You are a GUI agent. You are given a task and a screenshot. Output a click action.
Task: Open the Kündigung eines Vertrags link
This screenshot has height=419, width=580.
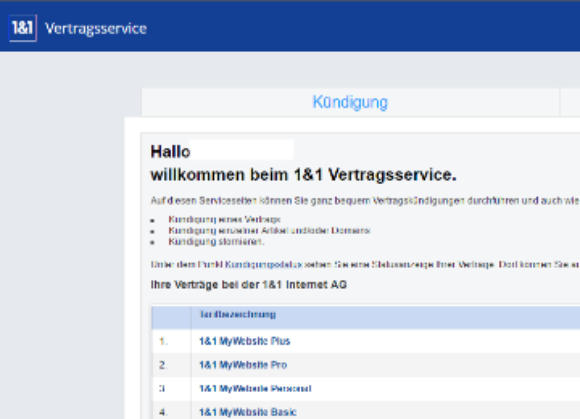pos(224,219)
